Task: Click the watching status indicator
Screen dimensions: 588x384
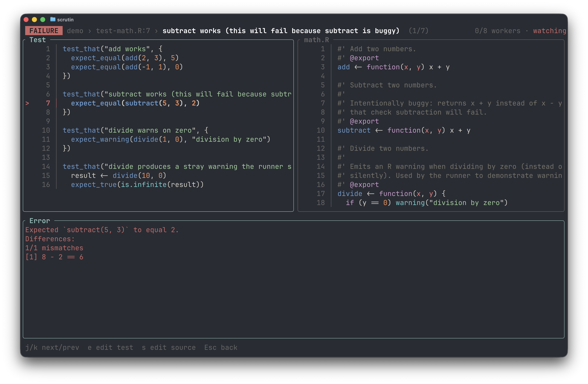Action: coord(549,31)
